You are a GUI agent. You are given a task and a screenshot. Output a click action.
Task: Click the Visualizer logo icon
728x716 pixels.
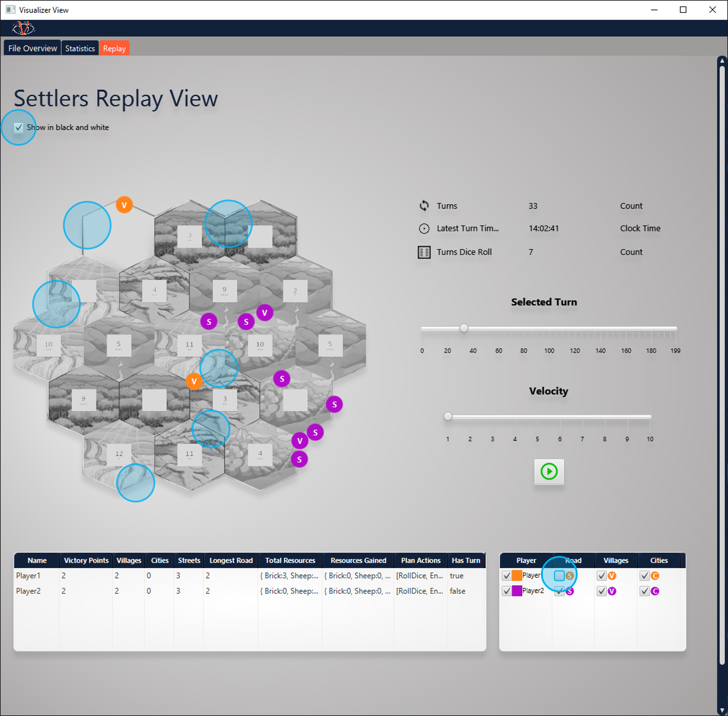(23, 28)
